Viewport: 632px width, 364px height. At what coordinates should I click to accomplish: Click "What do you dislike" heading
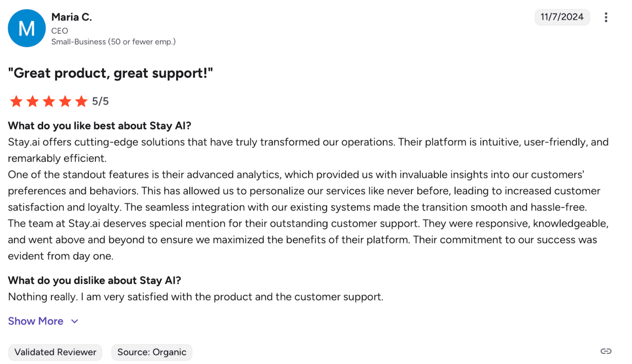[x=94, y=281]
